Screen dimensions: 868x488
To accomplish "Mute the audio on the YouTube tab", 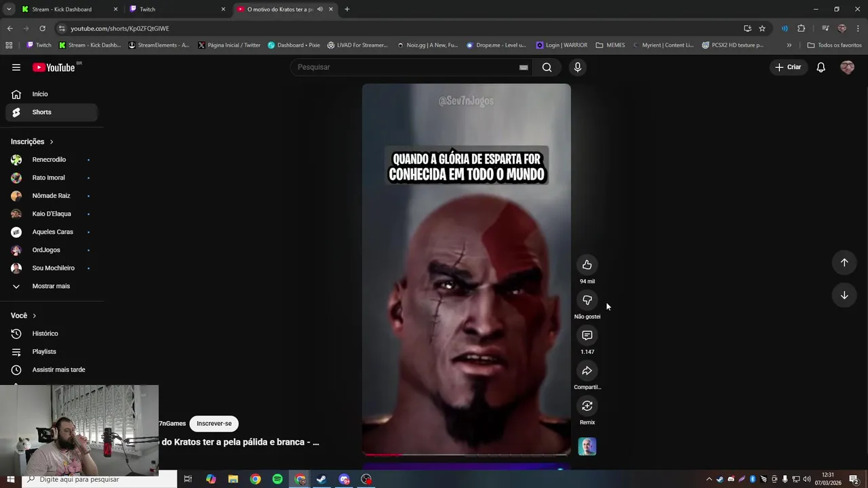I will click(320, 9).
